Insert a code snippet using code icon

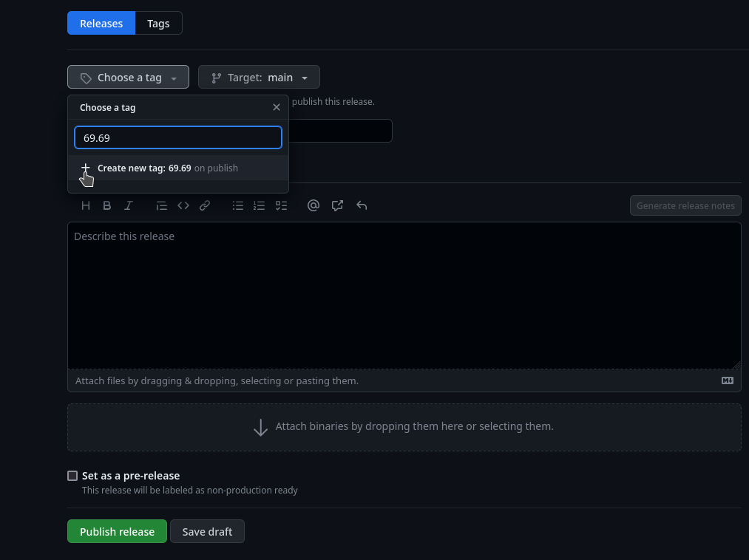pyautogui.click(x=183, y=205)
